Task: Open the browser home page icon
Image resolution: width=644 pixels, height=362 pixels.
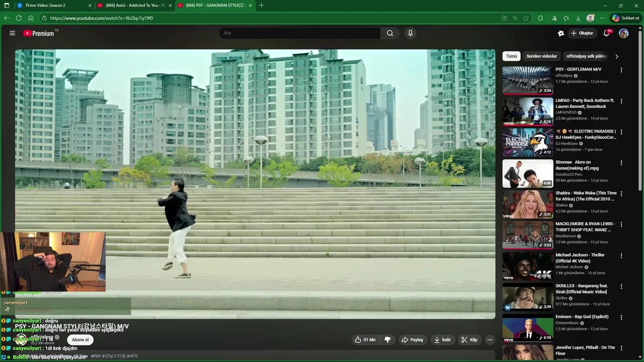Action: tap(31, 18)
